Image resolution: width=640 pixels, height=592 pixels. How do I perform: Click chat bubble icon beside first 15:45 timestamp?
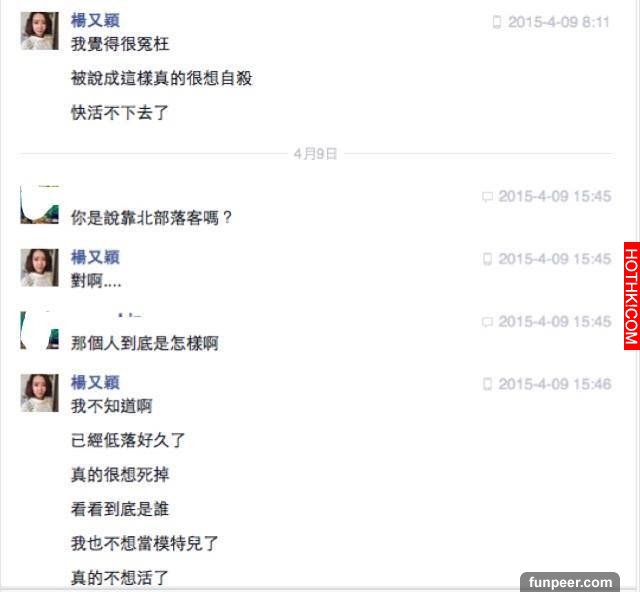(487, 197)
